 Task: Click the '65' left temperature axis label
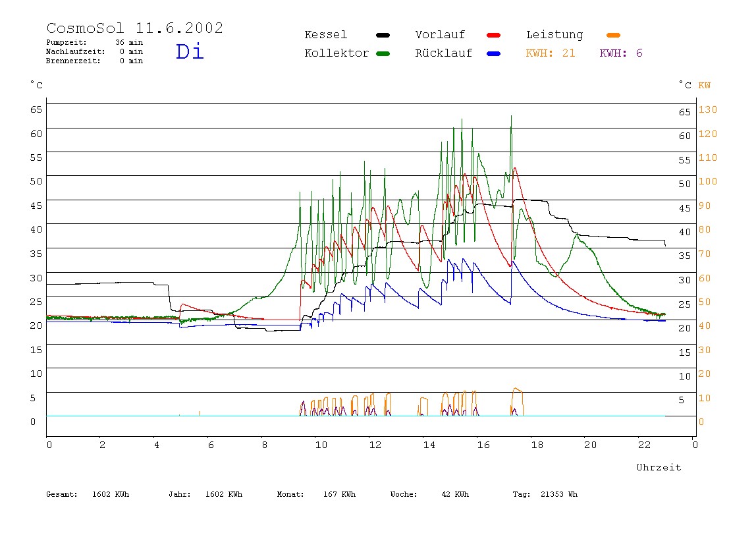coord(36,109)
